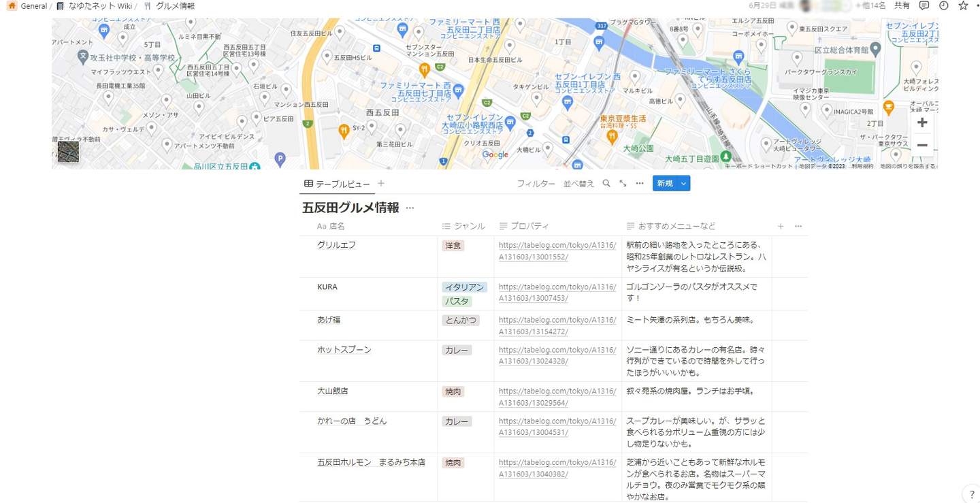Click the 洋食 genre tag
Viewport: 980px width, 503px height.
point(453,246)
